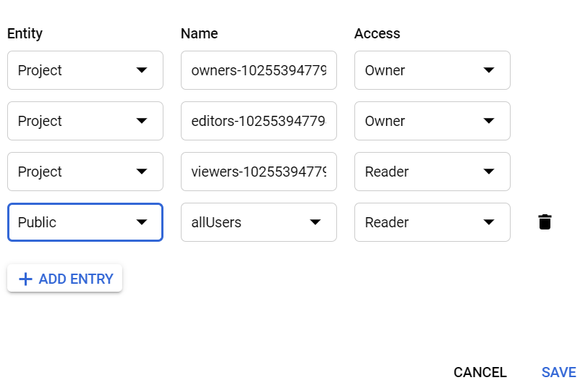Click the owners name input field
Screen dimensions: 588x388
coord(258,70)
